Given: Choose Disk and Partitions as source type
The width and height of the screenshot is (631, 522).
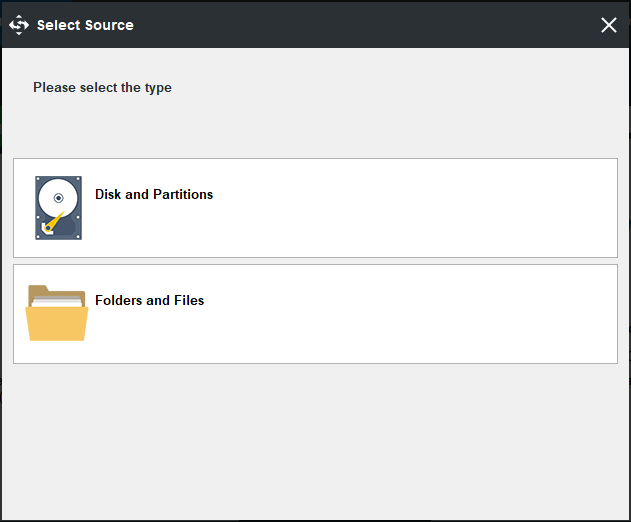Looking at the screenshot, I should [x=315, y=208].
